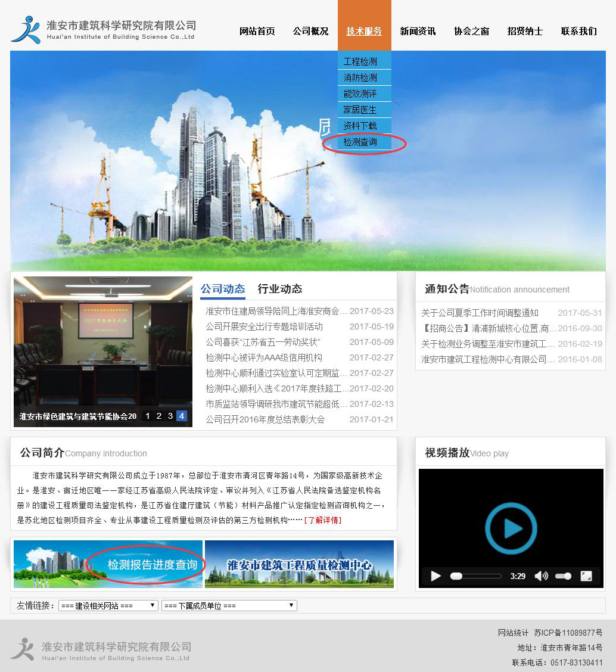This screenshot has width=616, height=672.
Task: Open the 建设相关网站 friendly links dropdown
Action: coord(107,605)
